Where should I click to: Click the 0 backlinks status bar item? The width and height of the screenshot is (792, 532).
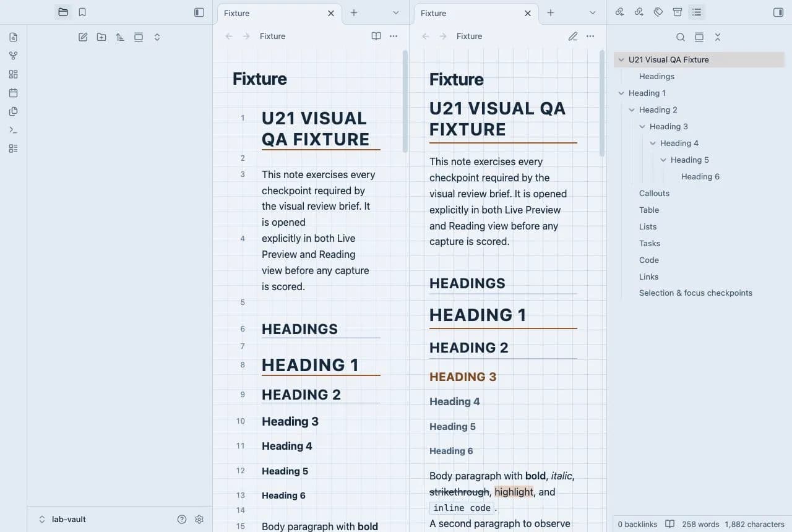[637, 524]
